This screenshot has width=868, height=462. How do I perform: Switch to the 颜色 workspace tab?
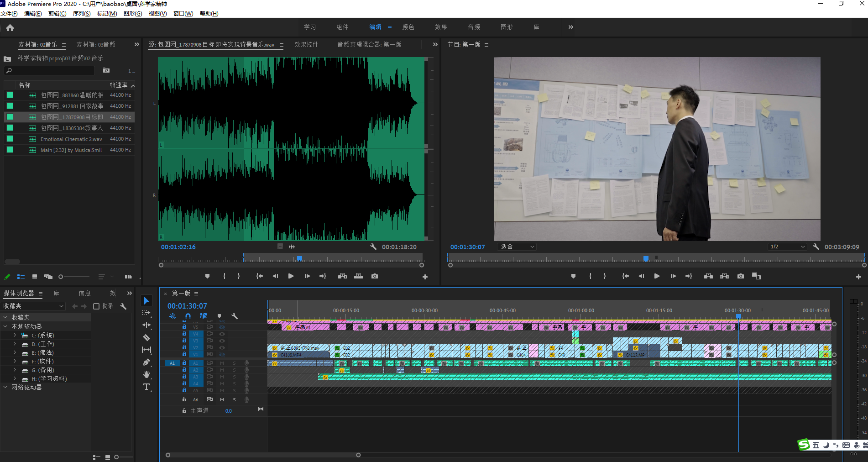click(408, 27)
